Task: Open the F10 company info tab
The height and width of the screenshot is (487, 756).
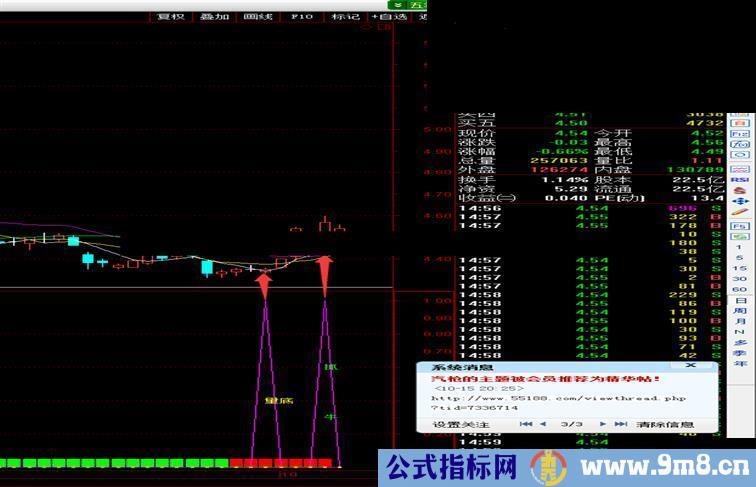Action: pos(301,17)
